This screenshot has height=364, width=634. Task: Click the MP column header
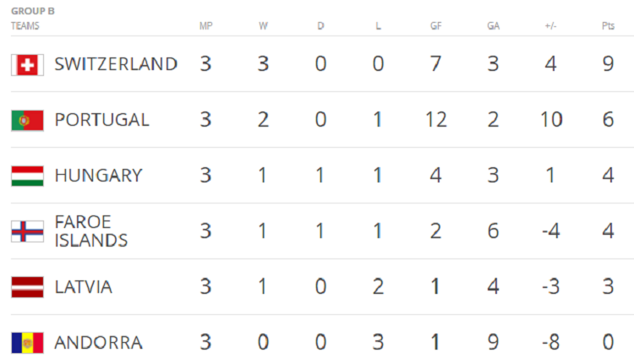(205, 26)
